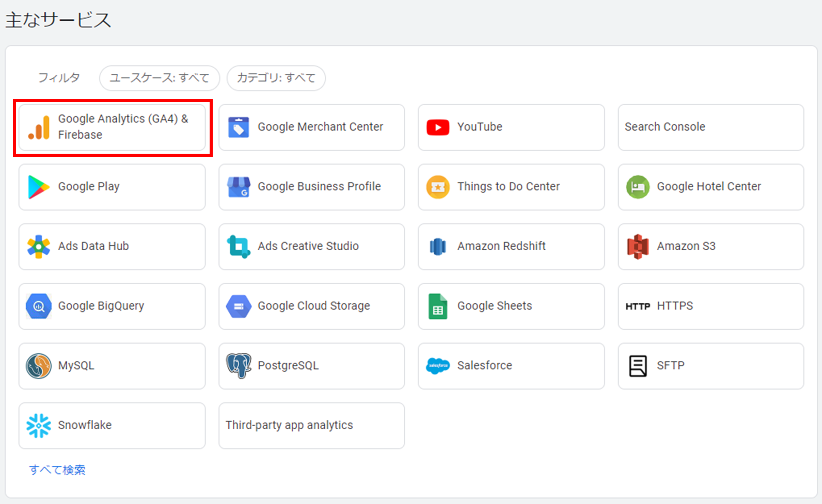Click the すべて検索 link
Screen dimensions: 822x504
coord(57,470)
